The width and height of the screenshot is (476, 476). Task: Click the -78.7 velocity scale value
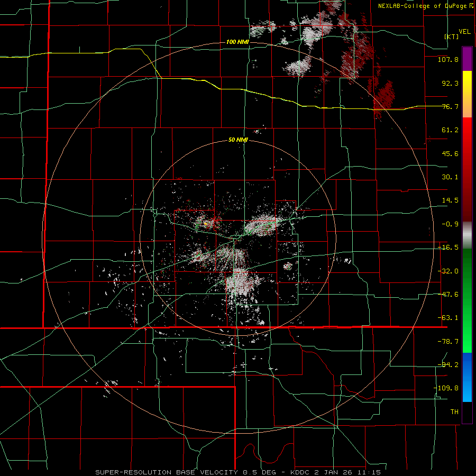(448, 342)
